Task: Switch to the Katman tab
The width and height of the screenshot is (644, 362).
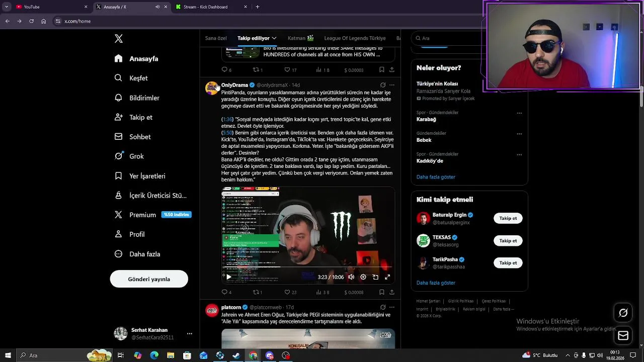Action: tap(301, 38)
